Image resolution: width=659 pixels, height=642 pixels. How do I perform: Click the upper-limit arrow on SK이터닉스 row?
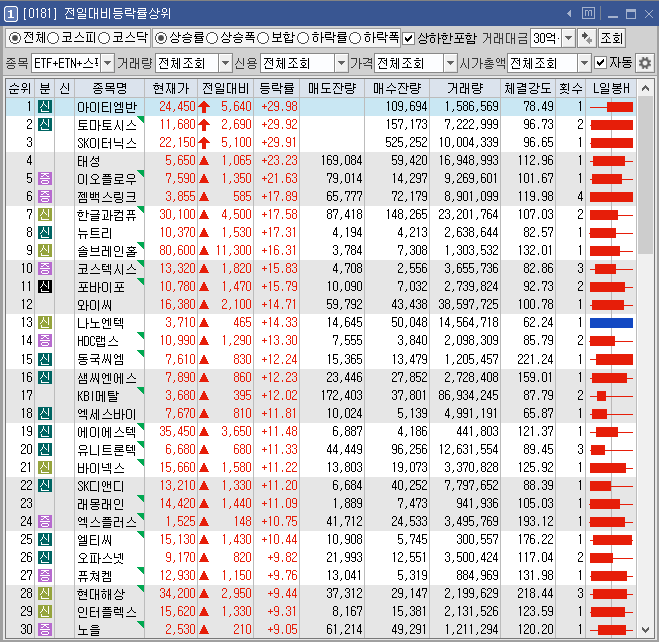pos(204,143)
